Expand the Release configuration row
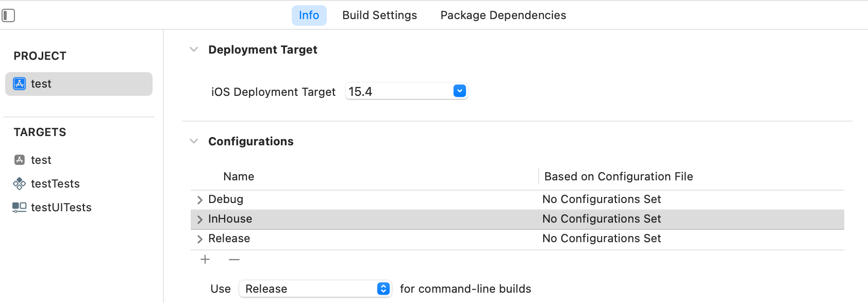Screen dimensions: 868x303 click(200, 239)
